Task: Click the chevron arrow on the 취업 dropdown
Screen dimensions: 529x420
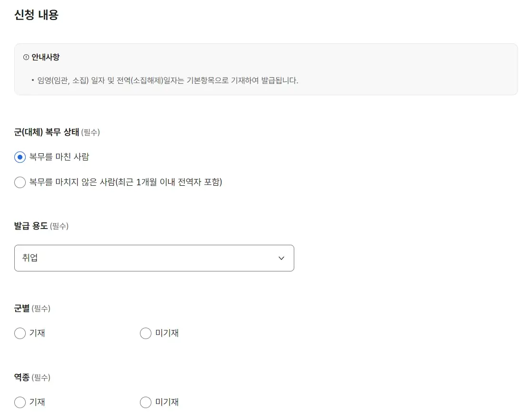Action: [281, 258]
